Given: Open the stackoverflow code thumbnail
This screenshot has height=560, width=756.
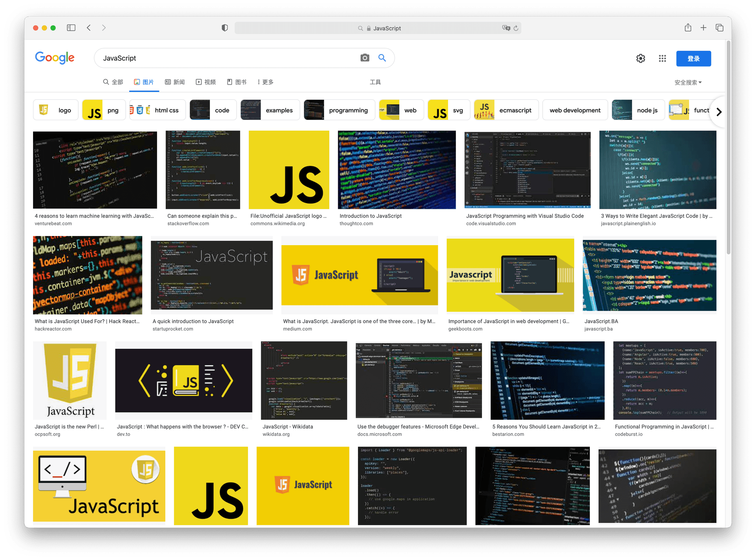Looking at the screenshot, I should [203, 170].
